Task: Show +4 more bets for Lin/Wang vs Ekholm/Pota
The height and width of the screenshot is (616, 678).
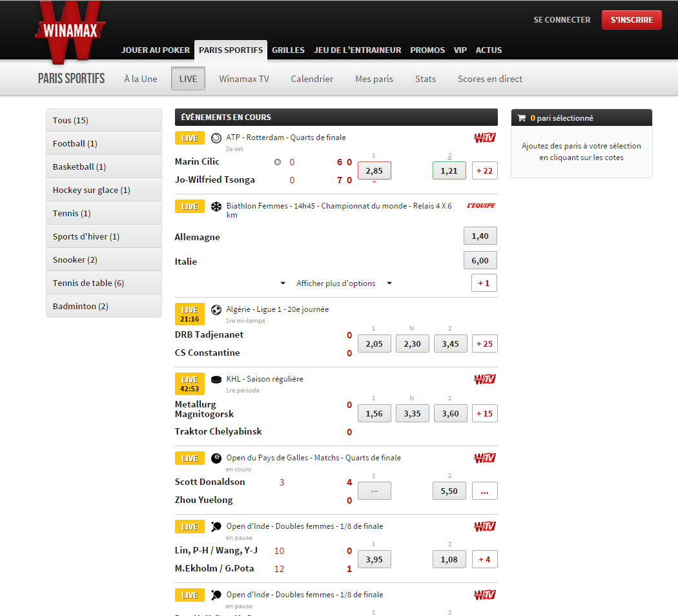Action: pos(484,559)
